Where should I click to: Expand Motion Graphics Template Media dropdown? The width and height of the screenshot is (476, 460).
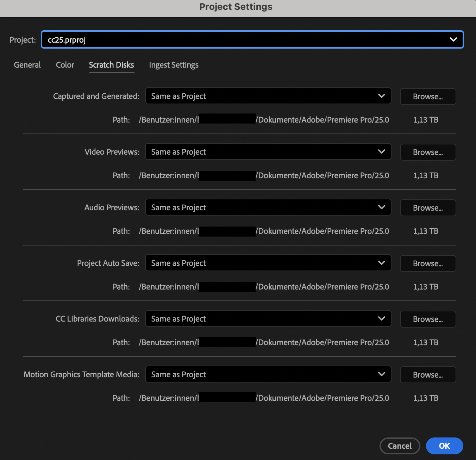(268, 374)
